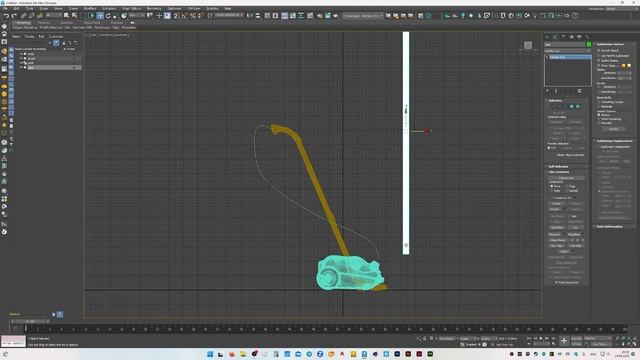This screenshot has width=640, height=360.
Task: Click the Undo arrow in main toolbar
Action: [6, 16]
